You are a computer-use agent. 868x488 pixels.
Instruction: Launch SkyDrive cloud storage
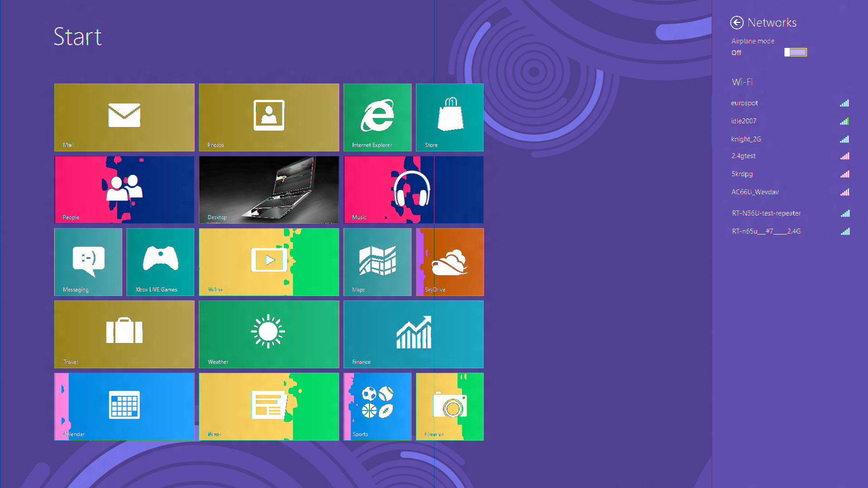tap(449, 262)
